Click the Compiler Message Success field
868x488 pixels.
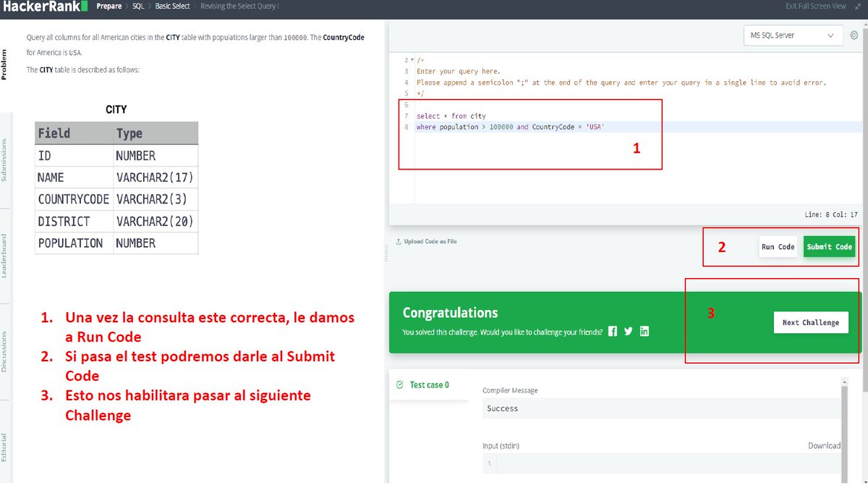pyautogui.click(x=661, y=408)
